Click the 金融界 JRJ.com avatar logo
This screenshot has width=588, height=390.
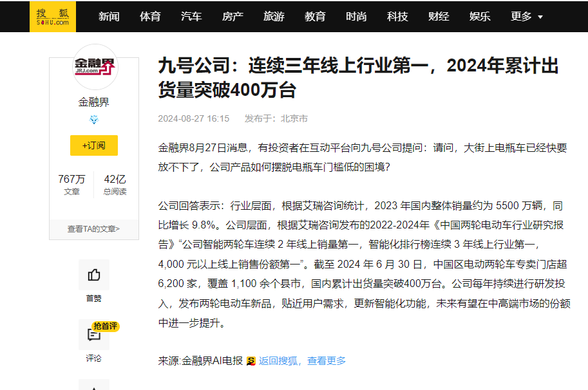pos(95,67)
